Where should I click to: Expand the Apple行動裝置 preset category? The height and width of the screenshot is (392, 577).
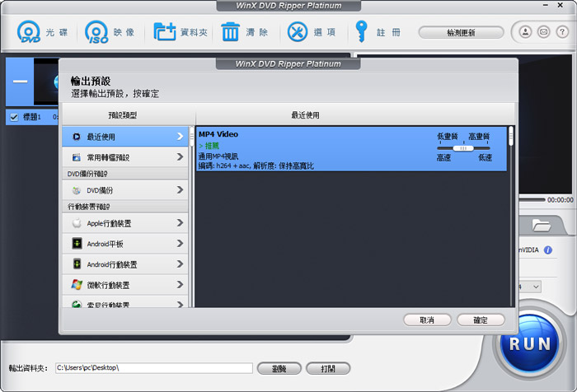(180, 223)
